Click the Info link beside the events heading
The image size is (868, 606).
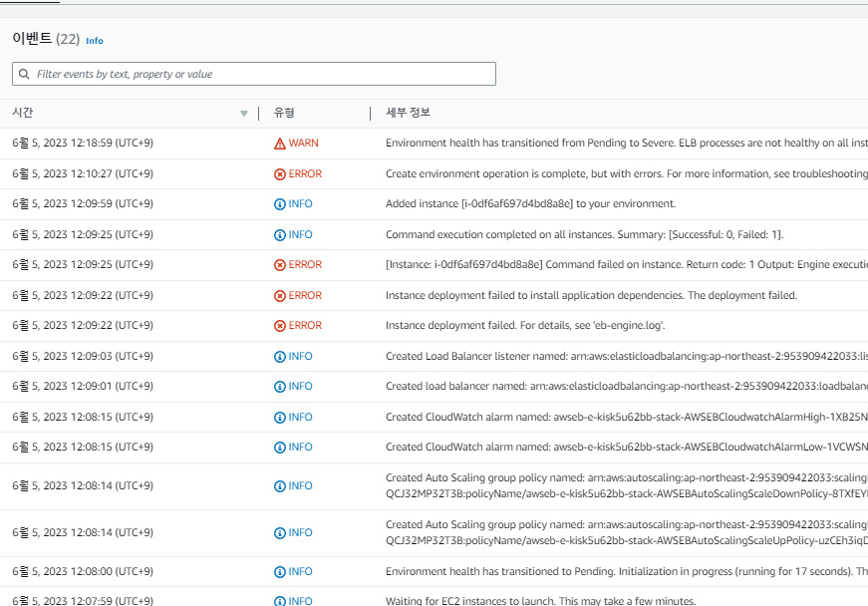(x=94, y=41)
